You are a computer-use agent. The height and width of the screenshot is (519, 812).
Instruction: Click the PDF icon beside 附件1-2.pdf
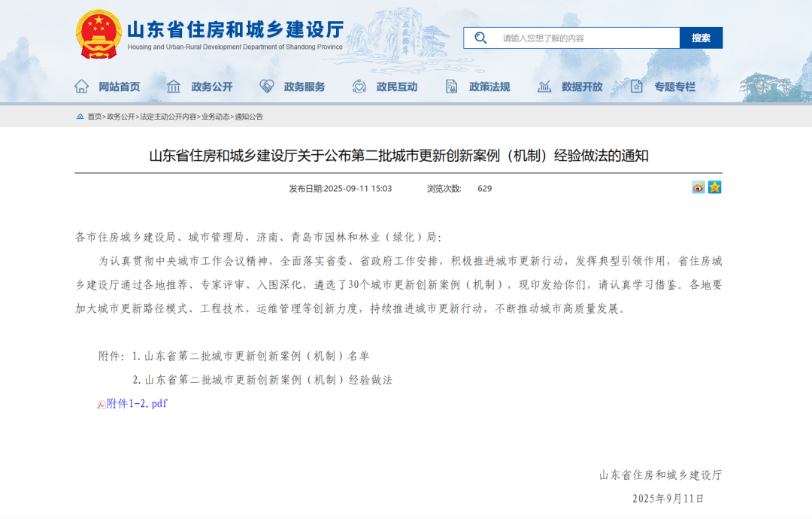coord(101,404)
